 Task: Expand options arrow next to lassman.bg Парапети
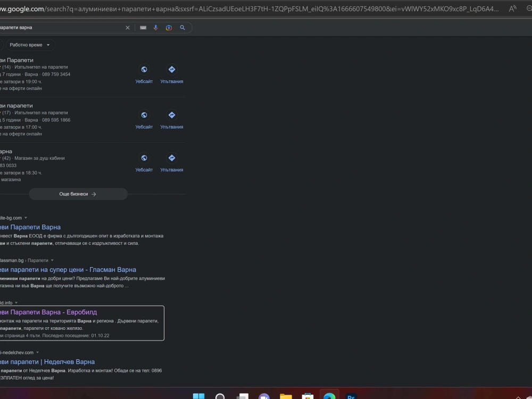click(52, 260)
